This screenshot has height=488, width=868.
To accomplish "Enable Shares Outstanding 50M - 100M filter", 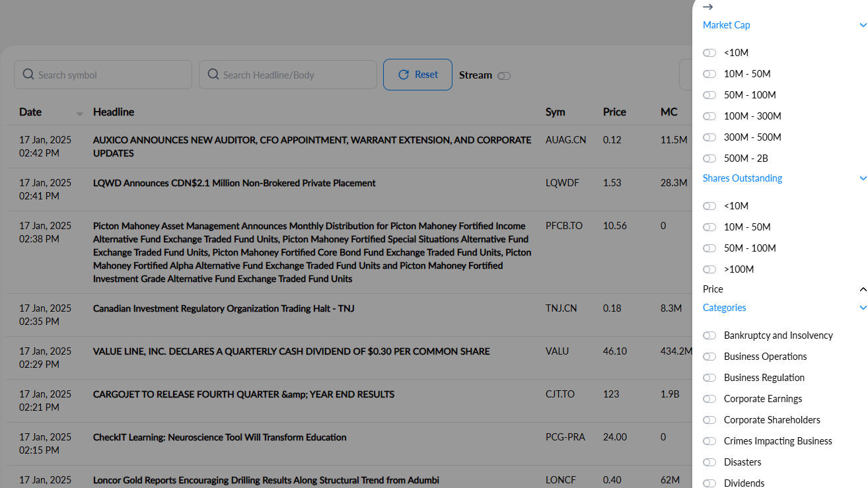I will coord(709,248).
